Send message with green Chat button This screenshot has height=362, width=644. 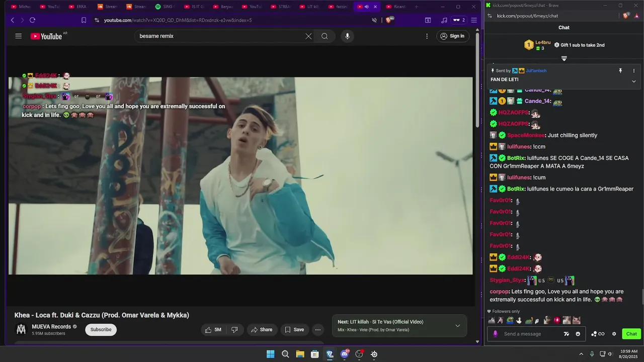[631, 334]
